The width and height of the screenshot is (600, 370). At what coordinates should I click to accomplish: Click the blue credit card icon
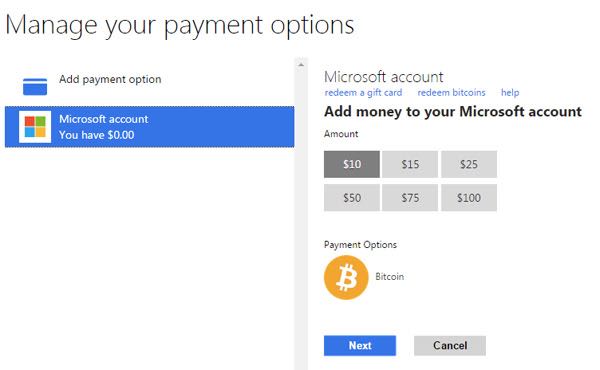tap(35, 86)
